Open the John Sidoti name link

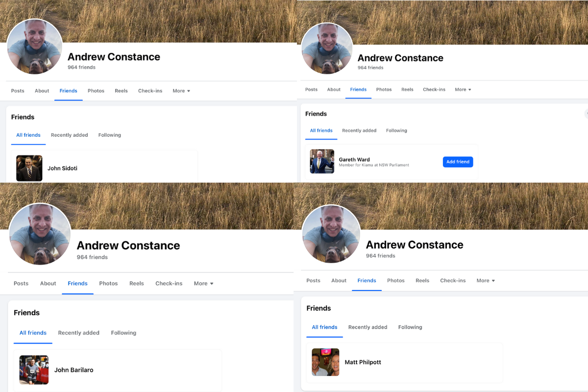(x=62, y=168)
